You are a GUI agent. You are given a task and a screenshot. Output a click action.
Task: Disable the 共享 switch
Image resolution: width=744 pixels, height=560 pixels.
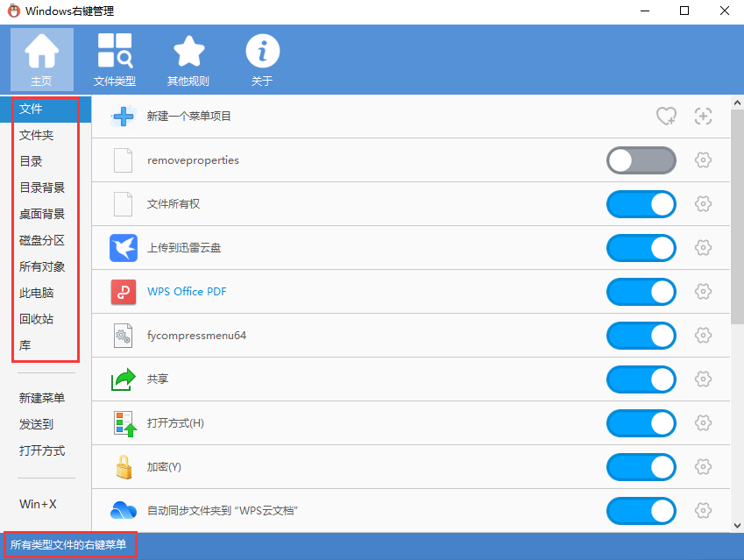[641, 379]
